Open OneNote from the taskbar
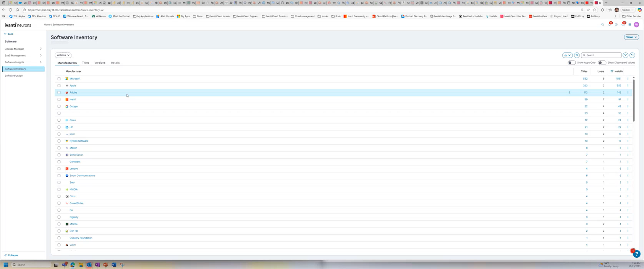Screen dimensions: 644x269 pos(97,265)
